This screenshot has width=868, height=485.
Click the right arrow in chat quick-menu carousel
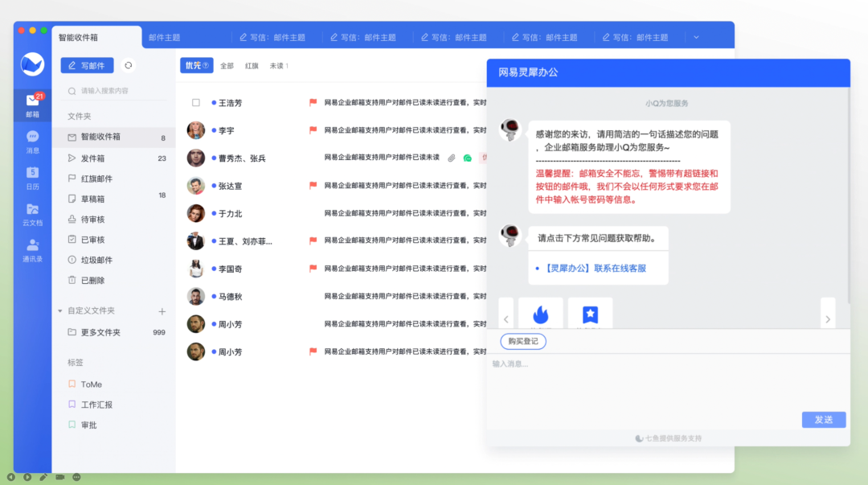pyautogui.click(x=828, y=319)
